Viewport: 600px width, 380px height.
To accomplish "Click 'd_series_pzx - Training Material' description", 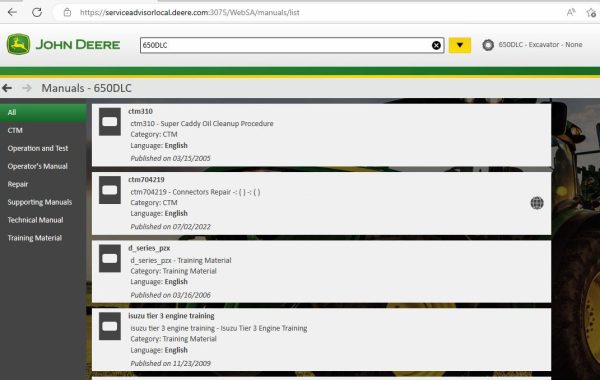I will pos(181,261).
